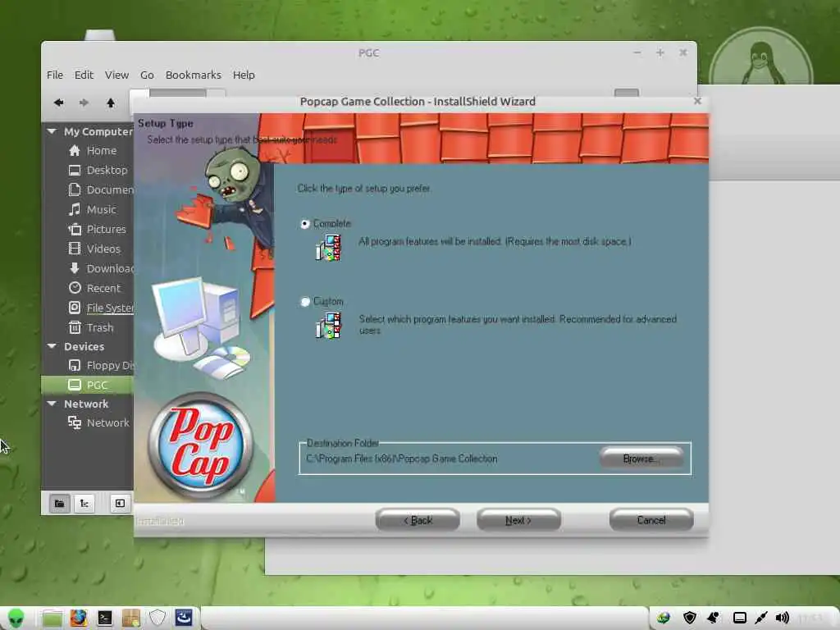Open network connection tray icon

(761, 618)
